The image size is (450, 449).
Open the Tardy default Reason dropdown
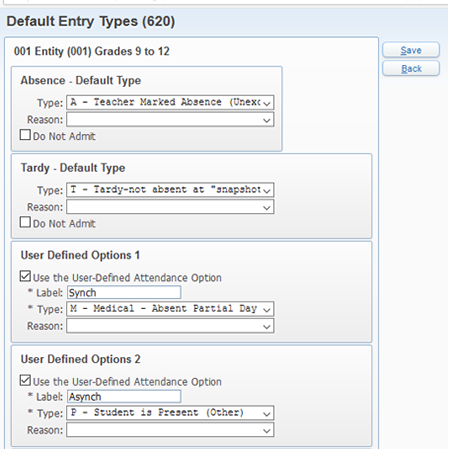click(170, 207)
